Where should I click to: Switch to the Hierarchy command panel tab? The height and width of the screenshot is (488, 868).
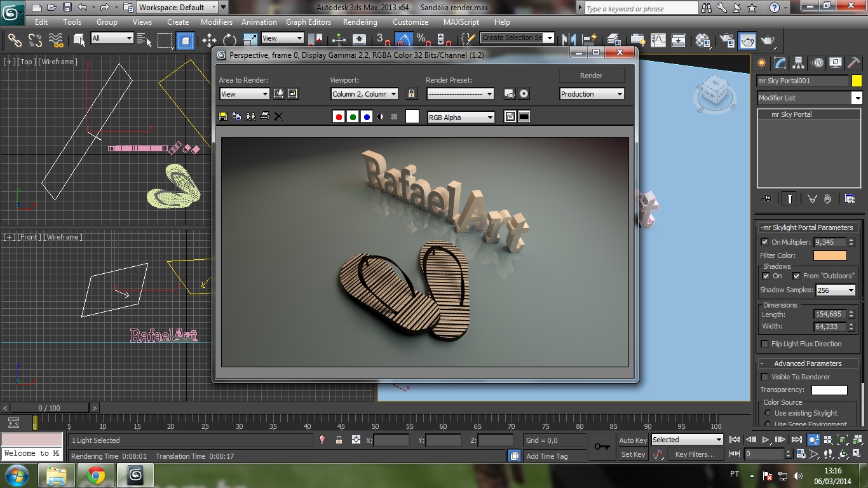799,63
